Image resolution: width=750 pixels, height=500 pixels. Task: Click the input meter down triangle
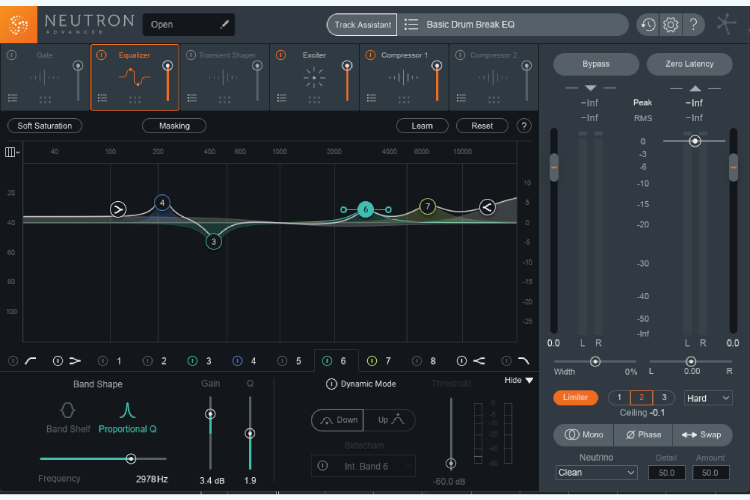click(590, 88)
